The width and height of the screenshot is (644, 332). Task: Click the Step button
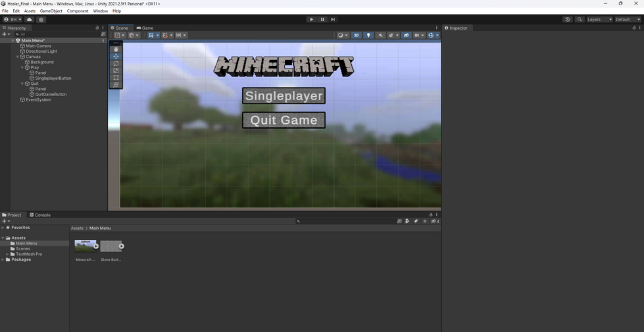333,19
